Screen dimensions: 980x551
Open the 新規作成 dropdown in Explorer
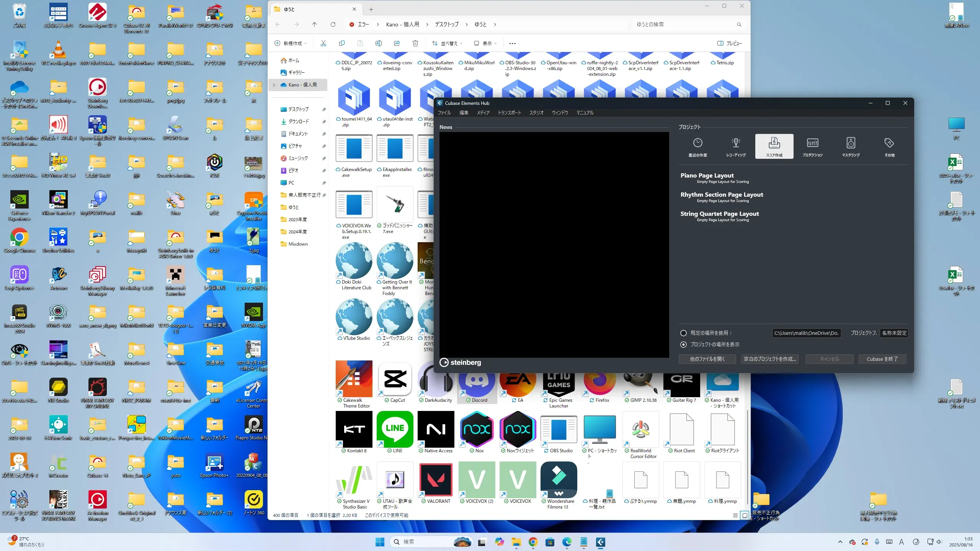tap(291, 43)
